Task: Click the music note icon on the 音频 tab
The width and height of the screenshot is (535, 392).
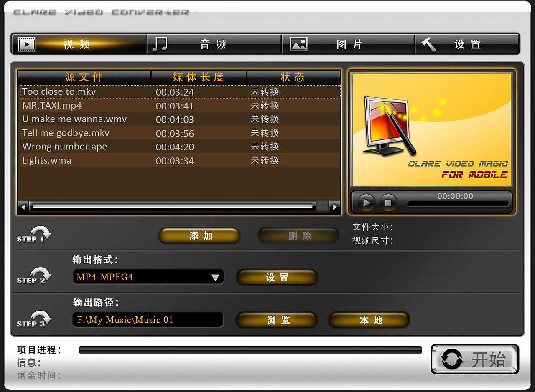Action: click(161, 43)
